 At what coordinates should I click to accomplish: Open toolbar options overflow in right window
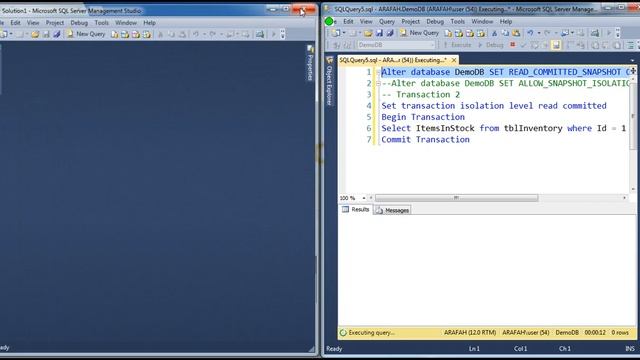coord(618,33)
